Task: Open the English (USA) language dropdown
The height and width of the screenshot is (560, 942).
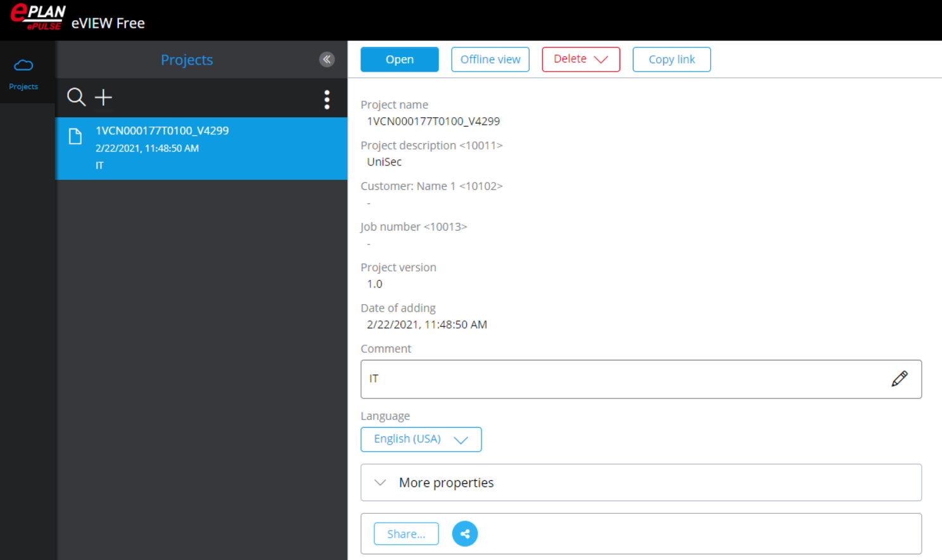Action: 421,440
